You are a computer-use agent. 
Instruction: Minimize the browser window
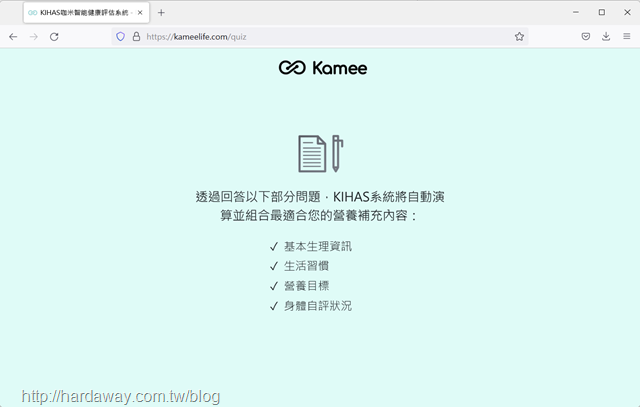(x=576, y=12)
